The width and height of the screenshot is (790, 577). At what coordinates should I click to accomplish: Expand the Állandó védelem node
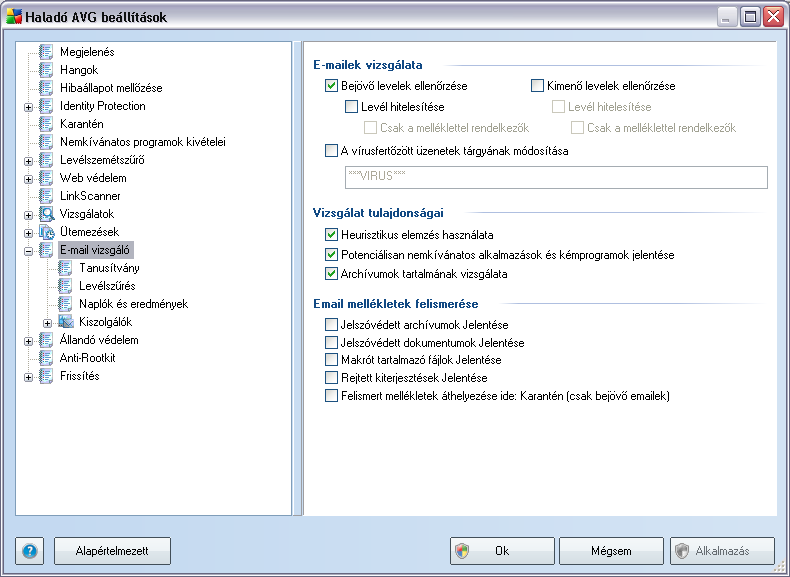click(29, 341)
